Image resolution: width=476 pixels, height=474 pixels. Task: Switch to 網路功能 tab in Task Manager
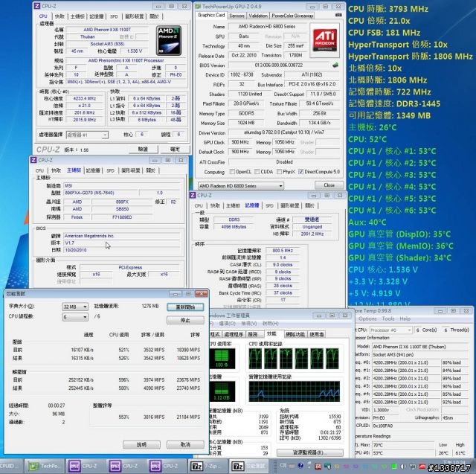[x=295, y=334]
